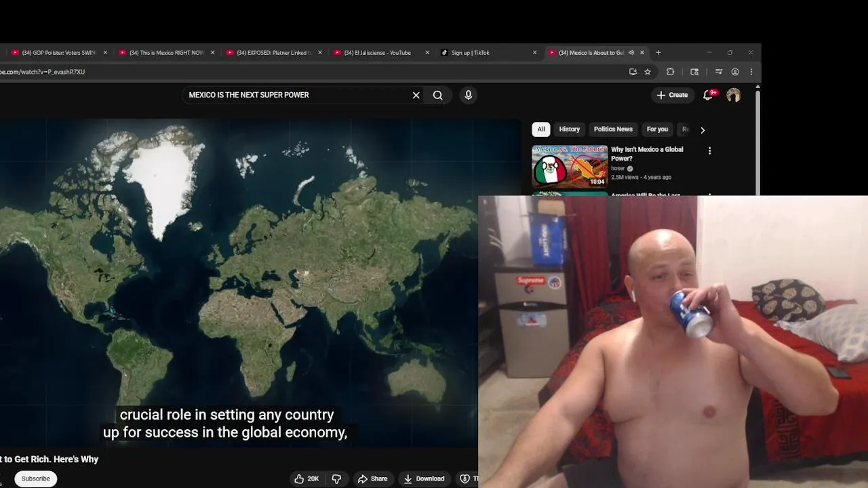The height and width of the screenshot is (488, 868).
Task: Click the search tabs icon in toolbar
Action: (x=694, y=72)
